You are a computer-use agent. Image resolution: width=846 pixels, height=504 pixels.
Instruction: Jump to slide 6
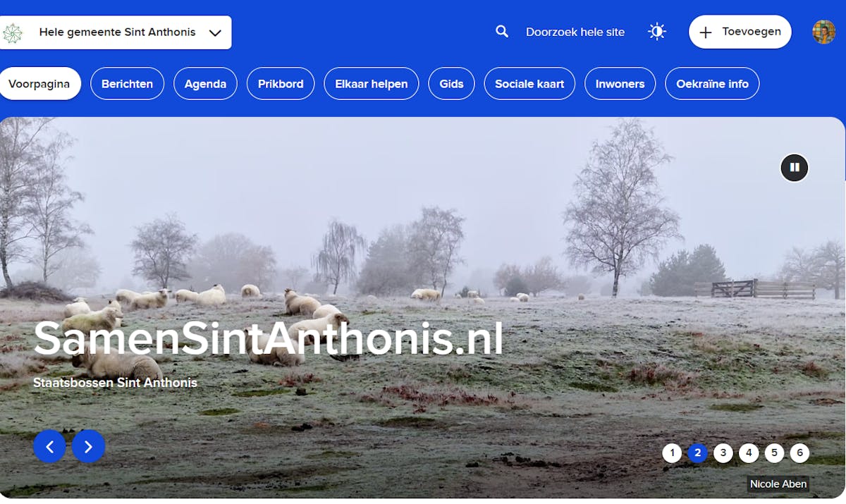(x=799, y=453)
